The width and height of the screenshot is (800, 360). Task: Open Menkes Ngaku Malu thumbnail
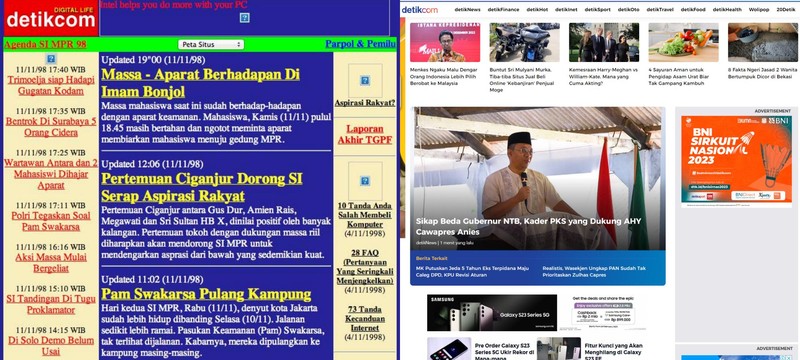pyautogui.click(x=445, y=42)
